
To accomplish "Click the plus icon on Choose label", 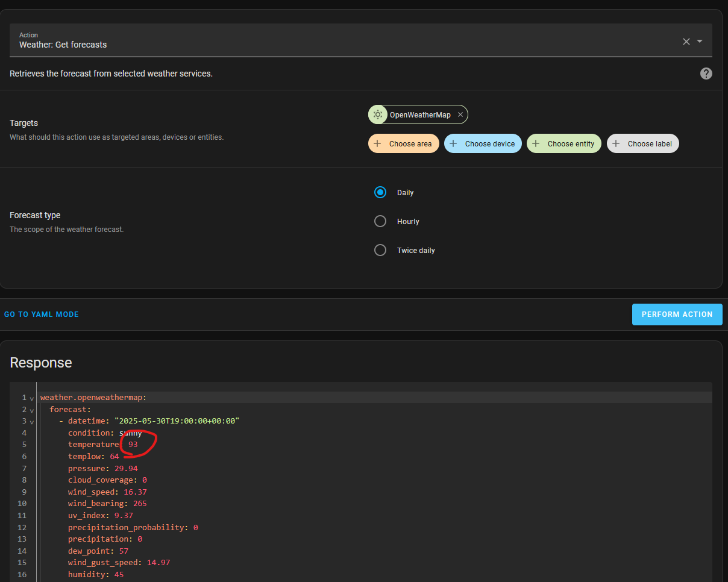I will click(x=615, y=143).
